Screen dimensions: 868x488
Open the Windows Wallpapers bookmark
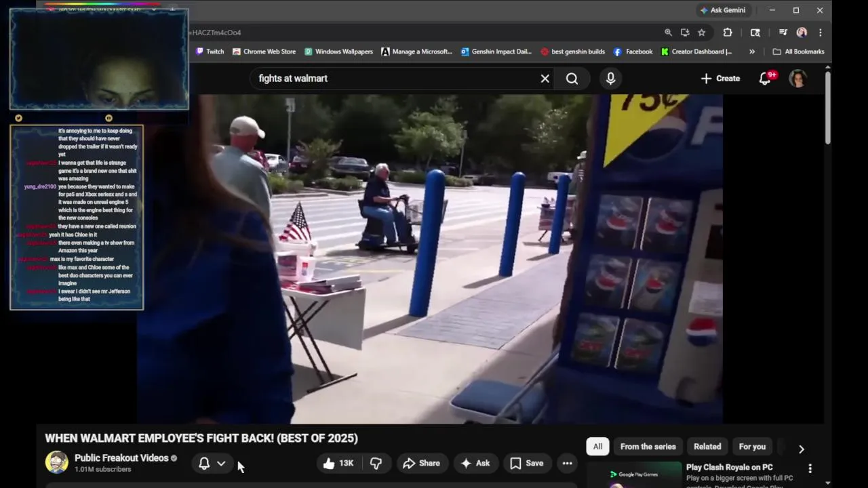click(x=338, y=52)
